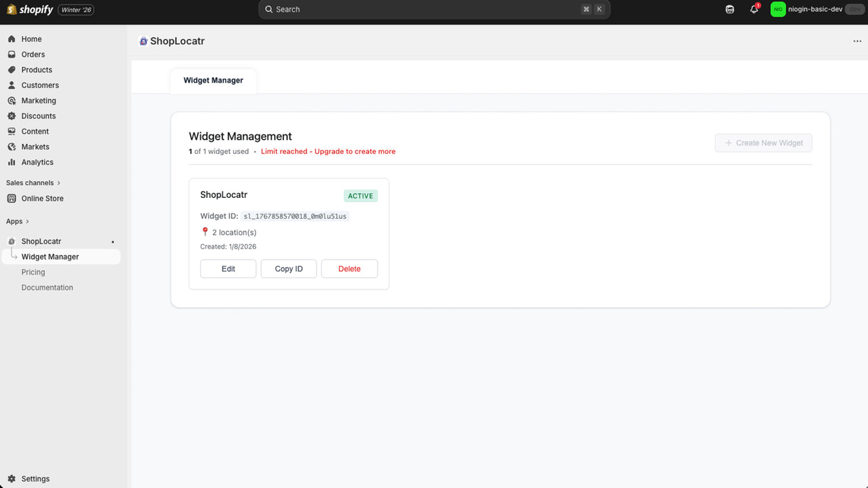
Task: Click the Shopify logo
Action: point(30,9)
